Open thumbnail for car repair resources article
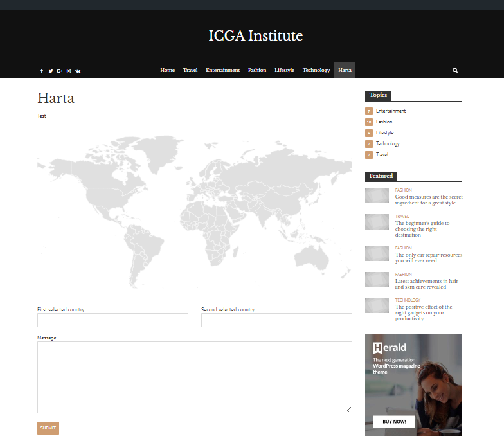This screenshot has height=443, width=504. click(377, 253)
